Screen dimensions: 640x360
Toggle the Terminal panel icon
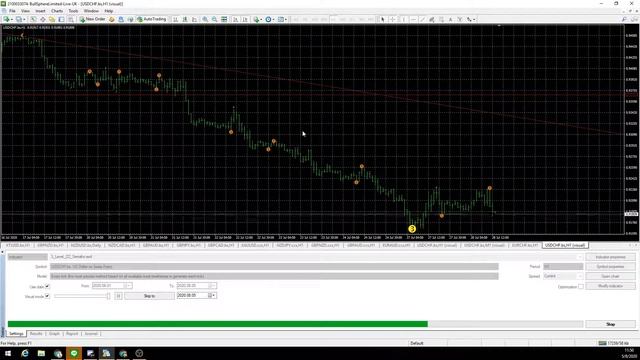[x=61, y=19]
